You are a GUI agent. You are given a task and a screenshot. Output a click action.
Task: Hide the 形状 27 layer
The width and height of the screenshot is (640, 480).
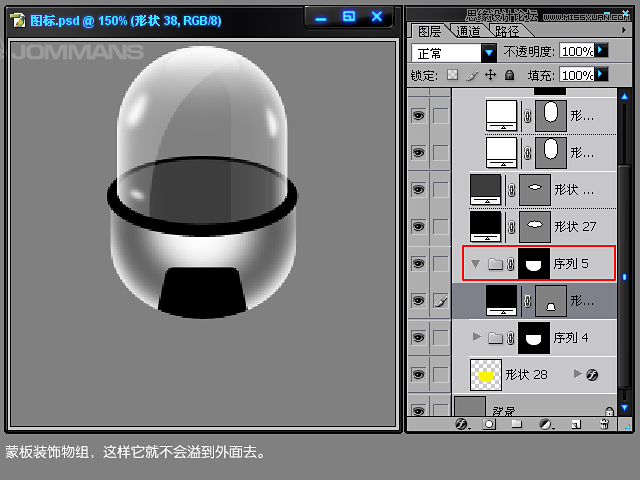coord(418,227)
